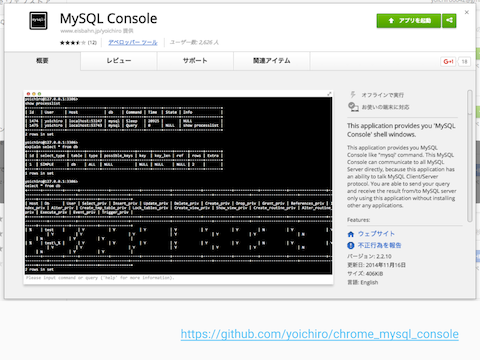Viewport: 480px width, 360px height.
Task: Click the user count text
Action: [x=194, y=42]
